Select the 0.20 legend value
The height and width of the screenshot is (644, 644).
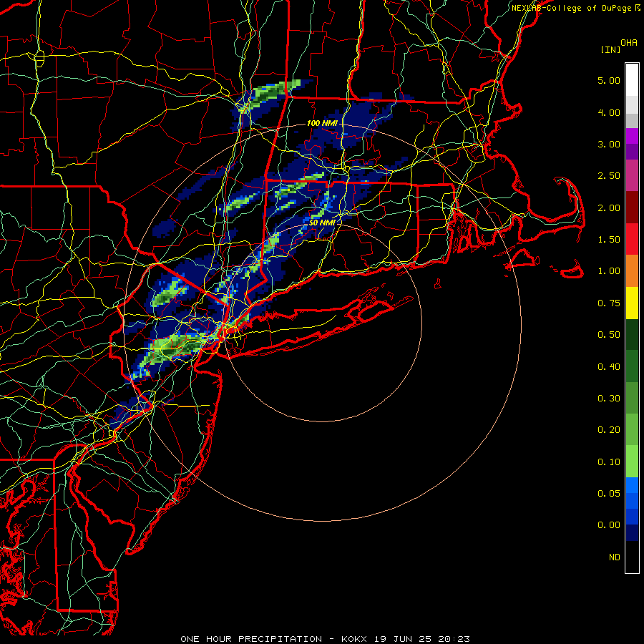click(609, 430)
